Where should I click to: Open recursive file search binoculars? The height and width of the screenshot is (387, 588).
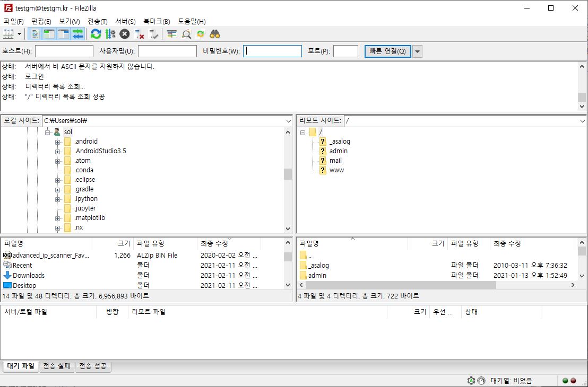[215, 34]
